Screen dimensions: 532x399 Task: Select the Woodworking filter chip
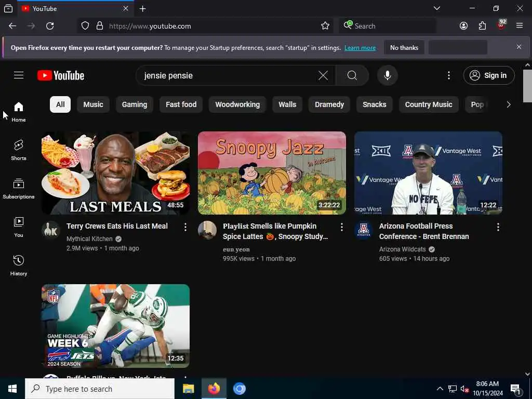pyautogui.click(x=237, y=104)
